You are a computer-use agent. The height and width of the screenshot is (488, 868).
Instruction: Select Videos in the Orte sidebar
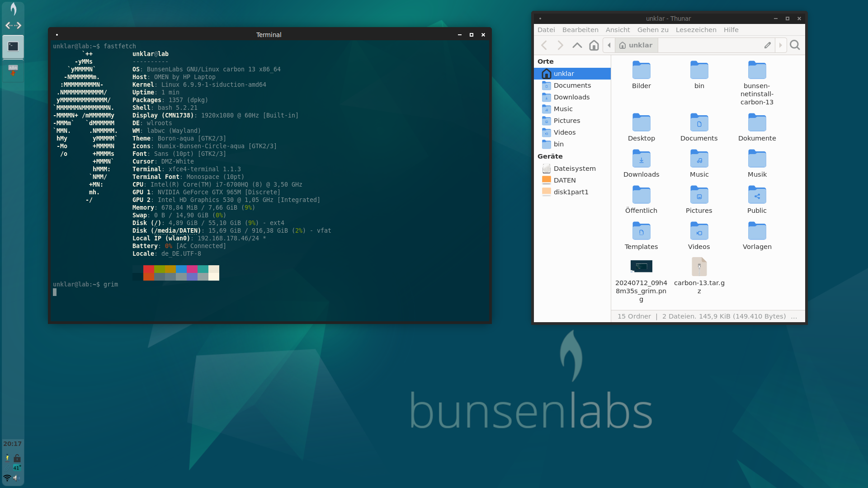coord(572,132)
